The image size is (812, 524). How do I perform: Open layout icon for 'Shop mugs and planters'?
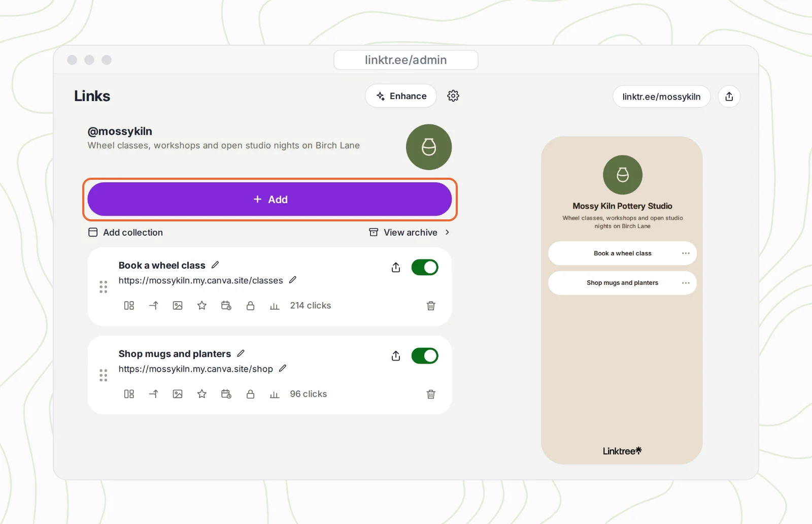click(x=129, y=394)
